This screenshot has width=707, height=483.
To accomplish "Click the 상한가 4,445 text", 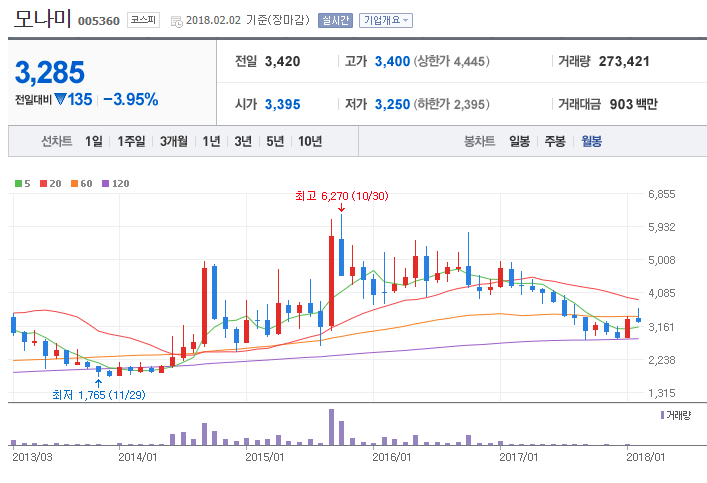I will pyautogui.click(x=451, y=61).
